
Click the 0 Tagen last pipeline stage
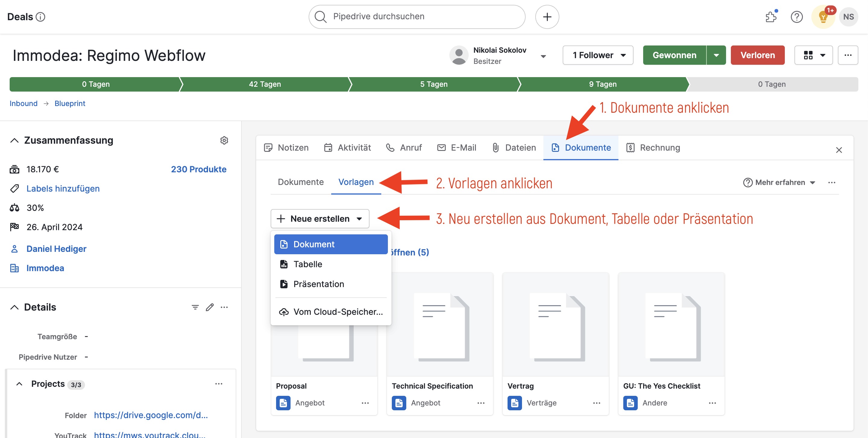(772, 84)
